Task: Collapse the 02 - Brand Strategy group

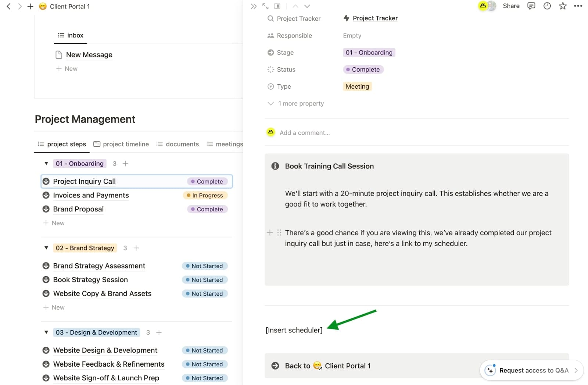Action: click(46, 248)
